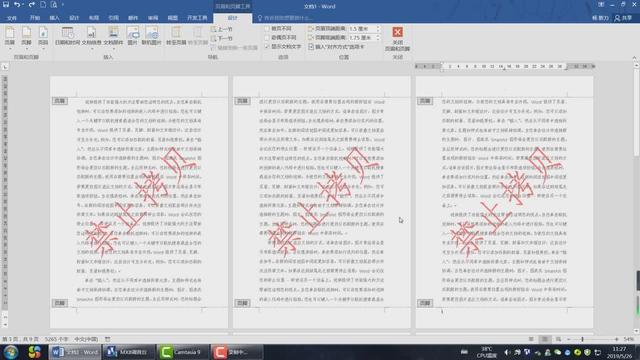The height and width of the screenshot is (360, 640).
Task: Save the document from quick access toolbar
Action: pyautogui.click(x=6, y=5)
